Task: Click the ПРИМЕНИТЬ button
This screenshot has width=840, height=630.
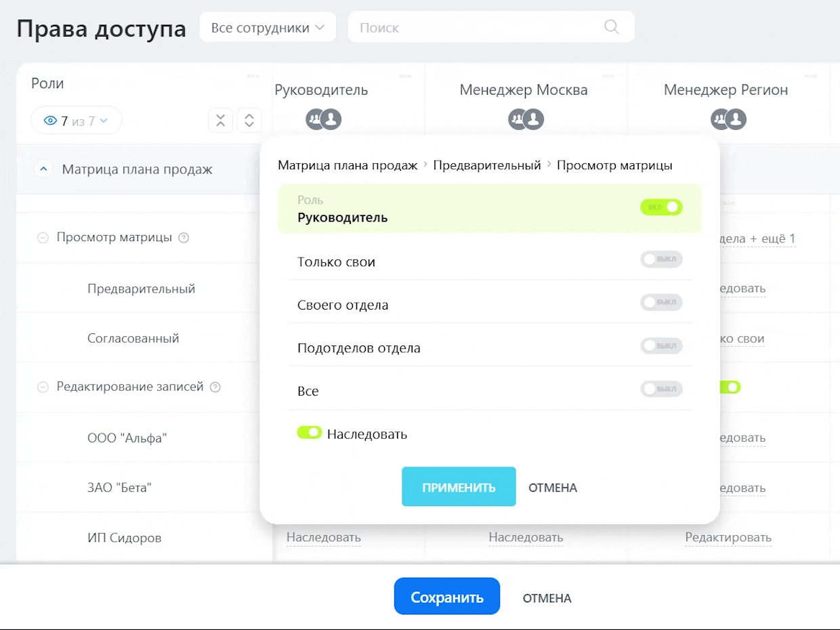Action: pyautogui.click(x=459, y=487)
